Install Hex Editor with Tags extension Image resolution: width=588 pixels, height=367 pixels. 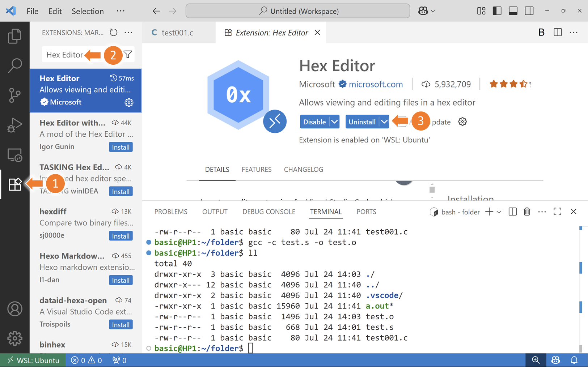pyautogui.click(x=121, y=147)
